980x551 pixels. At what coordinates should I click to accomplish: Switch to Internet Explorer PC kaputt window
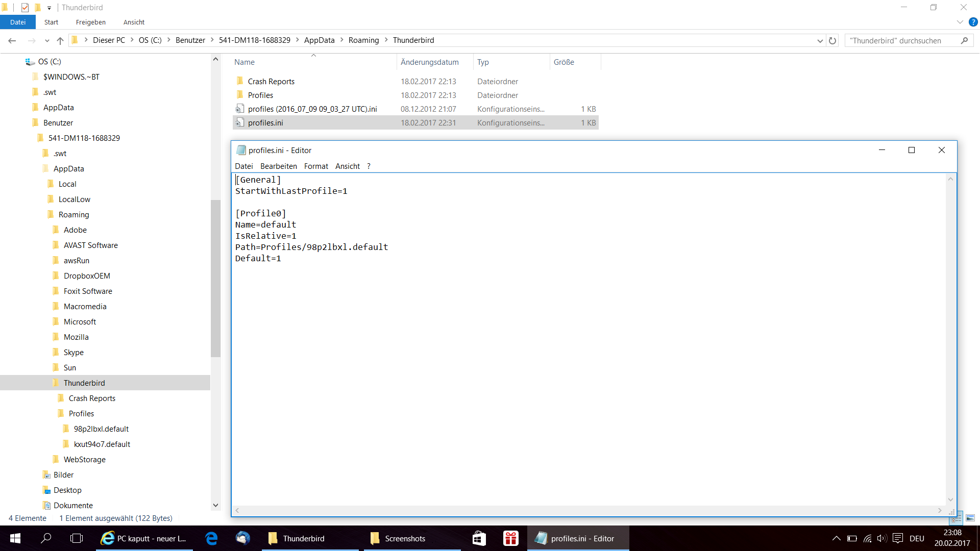[144, 538]
